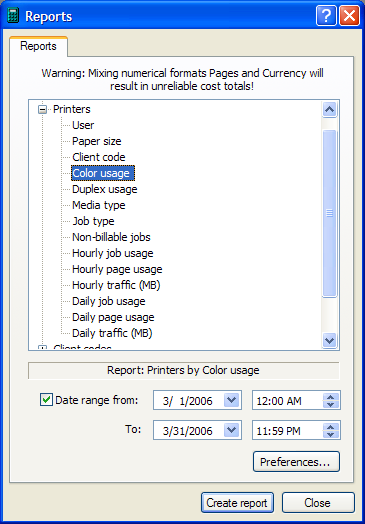Toggle the Date range from checkbox
The image size is (365, 524).
46,400
